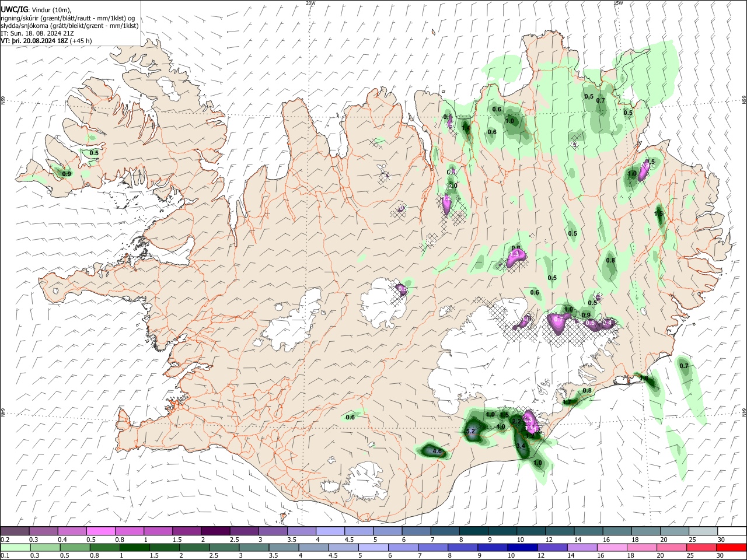Click the white swatch at 30 in snow legend
The width and height of the screenshot is (747, 560).
tap(732, 531)
